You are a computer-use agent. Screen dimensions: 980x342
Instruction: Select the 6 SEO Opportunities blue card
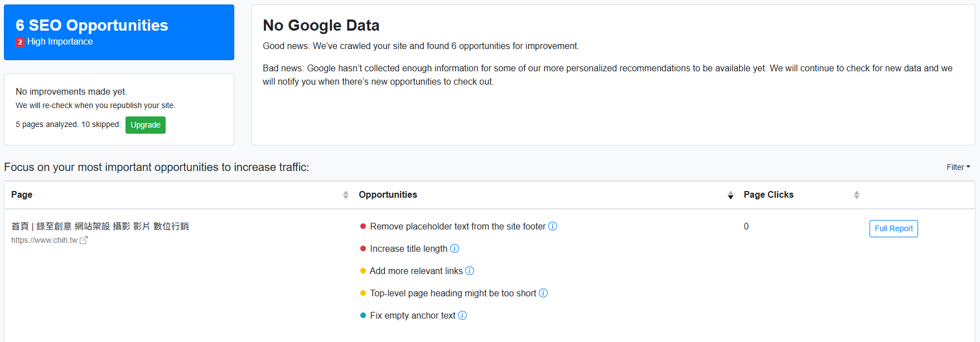pyautogui.click(x=119, y=32)
